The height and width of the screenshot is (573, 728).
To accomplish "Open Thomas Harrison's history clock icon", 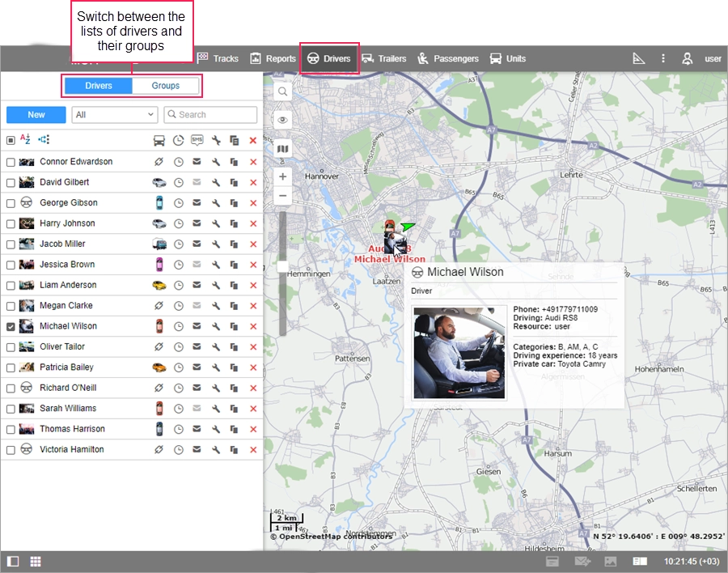I will coord(178,430).
